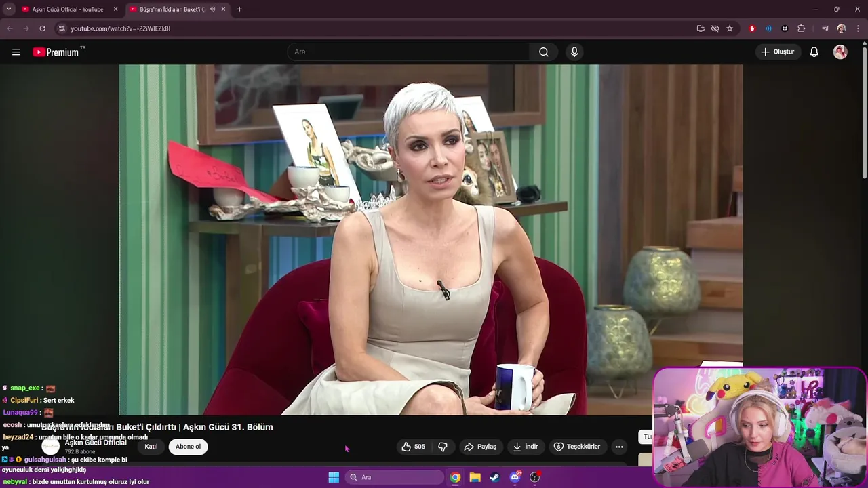
Task: Click the youtube.com address bar URL
Action: click(121, 28)
